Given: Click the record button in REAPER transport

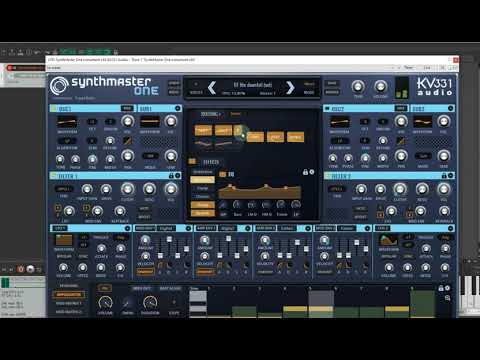Looking at the screenshot, I should click(21, 269).
